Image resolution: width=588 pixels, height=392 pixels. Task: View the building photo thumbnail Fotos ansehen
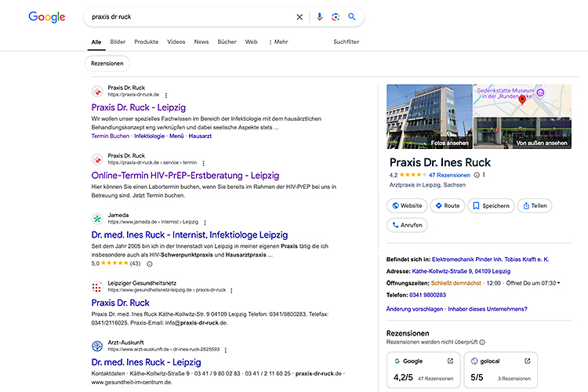429,116
